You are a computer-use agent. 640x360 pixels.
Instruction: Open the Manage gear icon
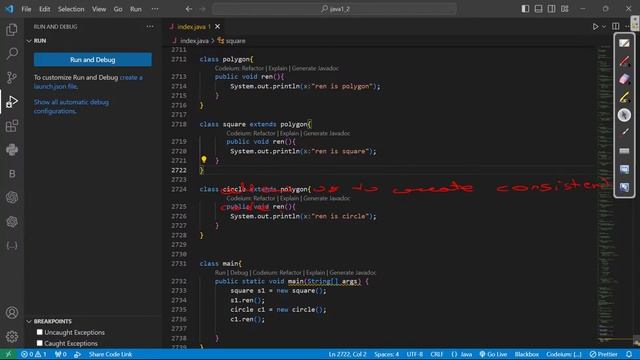pyautogui.click(x=12, y=336)
